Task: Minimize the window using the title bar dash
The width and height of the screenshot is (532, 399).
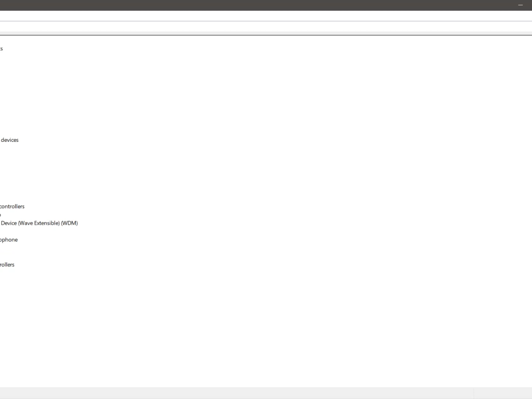Action: 520,5
